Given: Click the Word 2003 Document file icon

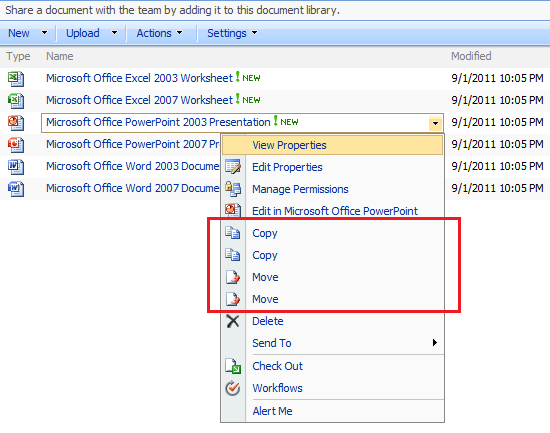Looking at the screenshot, I should coord(16,167).
